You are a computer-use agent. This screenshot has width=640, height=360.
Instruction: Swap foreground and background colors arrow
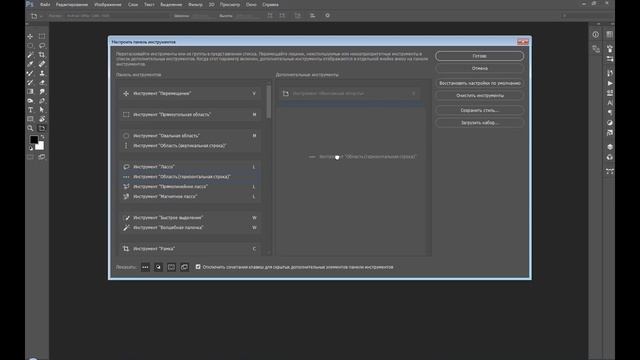tap(42, 137)
